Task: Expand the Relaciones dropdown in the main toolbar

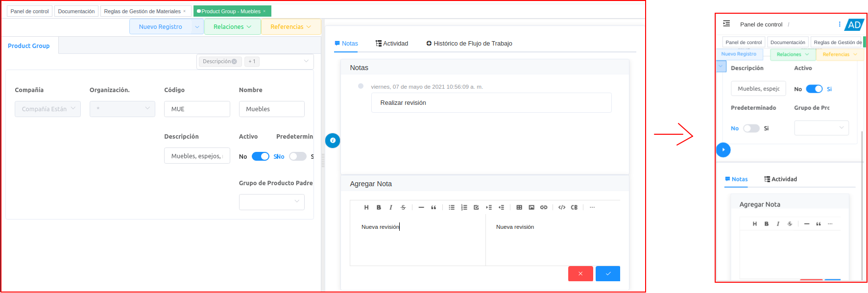Action: point(232,27)
